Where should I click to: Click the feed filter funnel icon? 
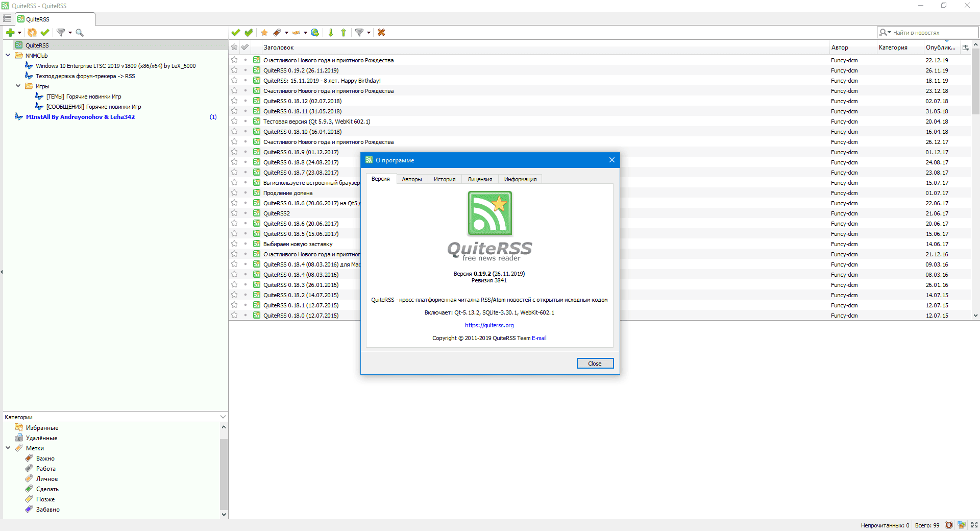61,33
